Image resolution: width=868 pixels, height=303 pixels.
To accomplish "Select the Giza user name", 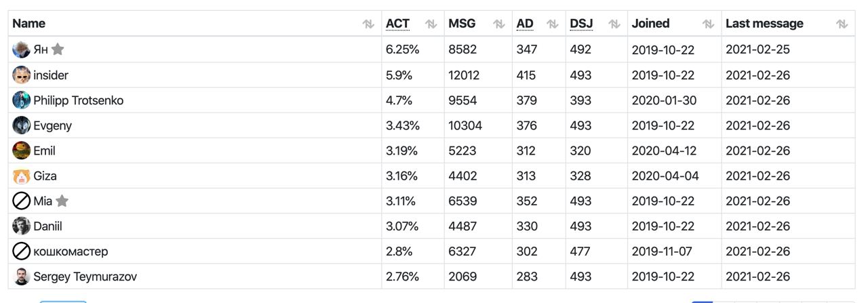I will pyautogui.click(x=45, y=176).
